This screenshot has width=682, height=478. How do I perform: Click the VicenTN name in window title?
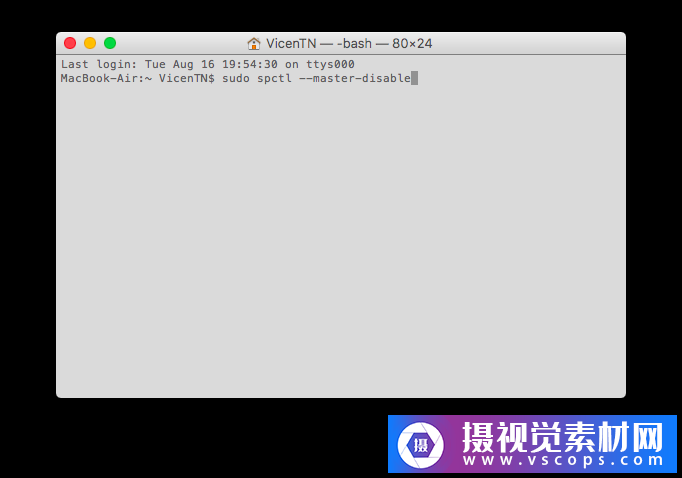[291, 43]
